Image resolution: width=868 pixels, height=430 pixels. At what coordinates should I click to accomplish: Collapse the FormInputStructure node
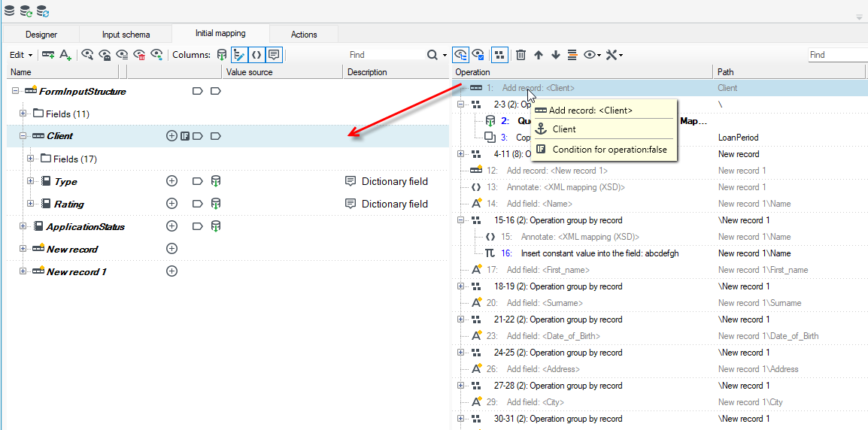(15, 91)
